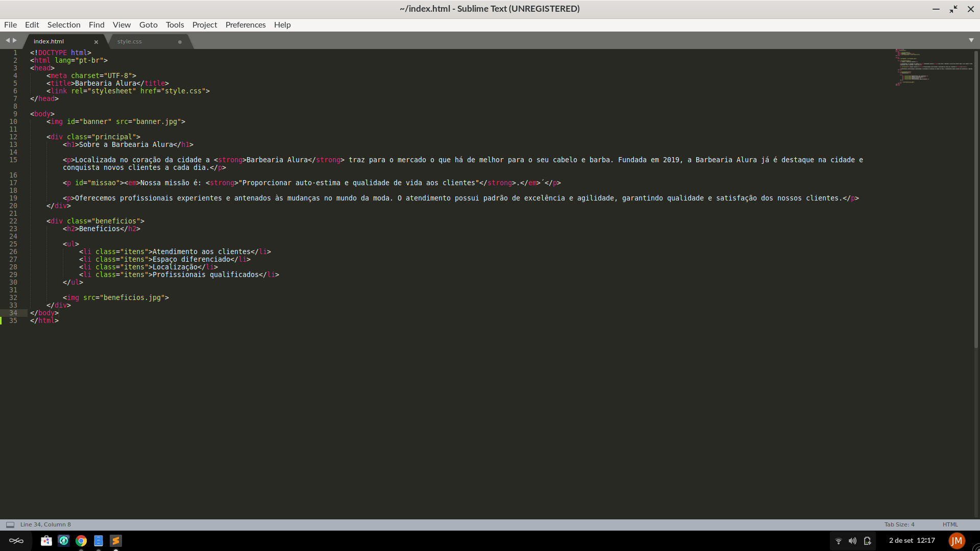The width and height of the screenshot is (980, 551).
Task: Minimize the Sublime Text window
Action: (936, 9)
